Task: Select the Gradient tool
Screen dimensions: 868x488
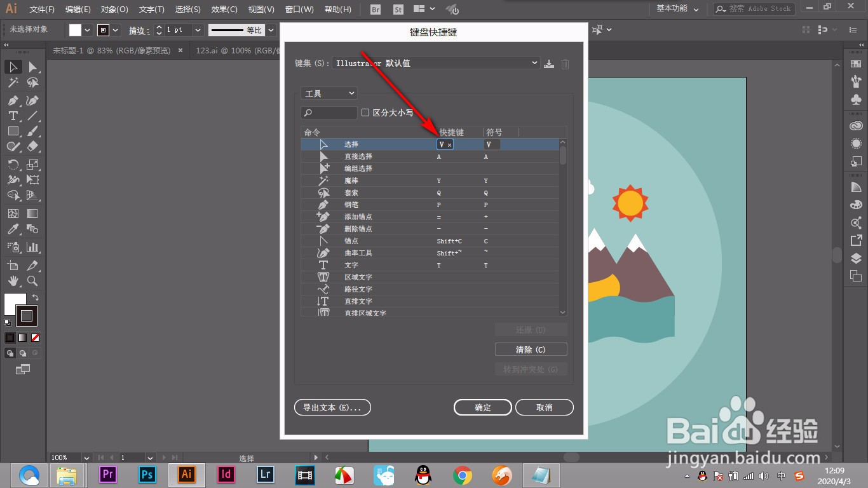Action: tap(33, 213)
